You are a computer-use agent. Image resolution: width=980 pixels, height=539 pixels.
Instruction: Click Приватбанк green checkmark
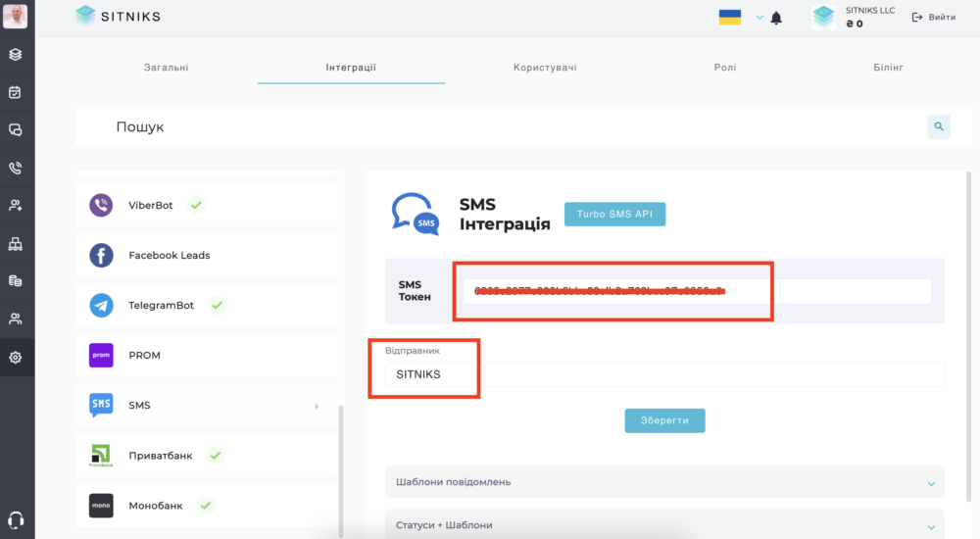click(x=216, y=456)
